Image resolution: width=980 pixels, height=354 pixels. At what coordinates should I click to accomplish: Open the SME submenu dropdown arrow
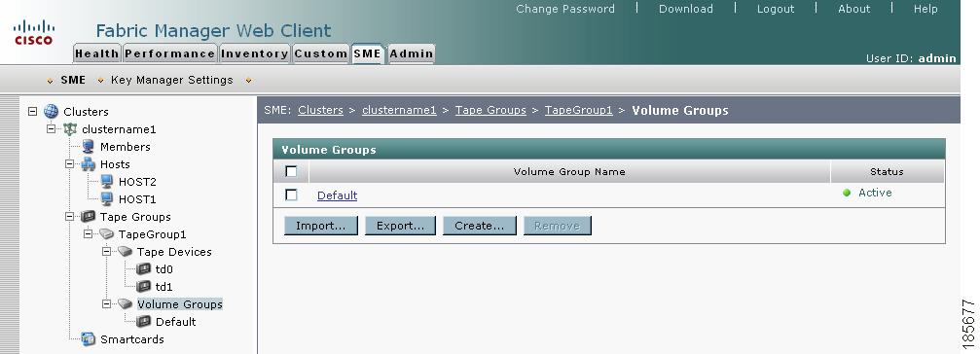50,81
